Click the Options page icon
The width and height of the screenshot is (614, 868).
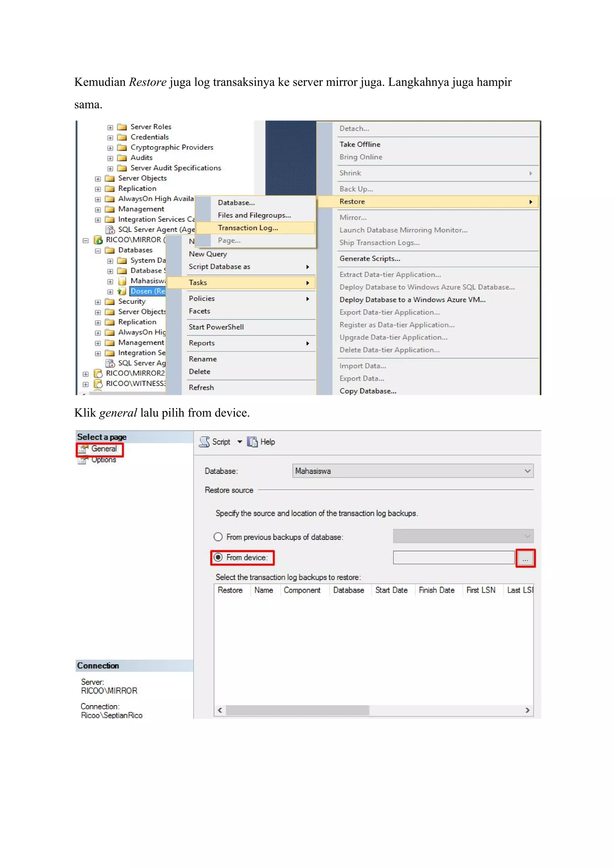pos(82,460)
